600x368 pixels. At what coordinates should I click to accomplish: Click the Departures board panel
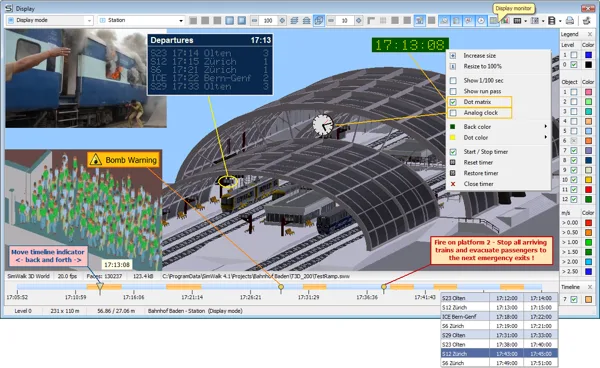pyautogui.click(x=210, y=65)
